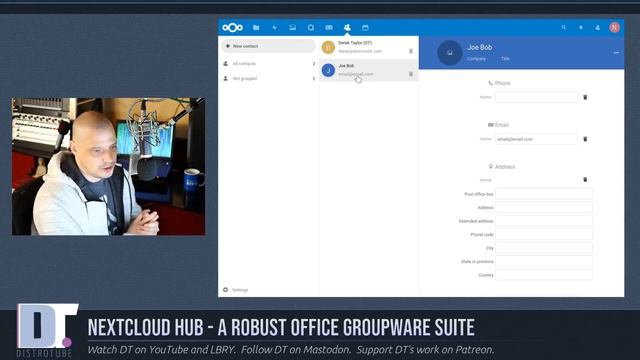Open the user avatar menu

pyautogui.click(x=614, y=27)
